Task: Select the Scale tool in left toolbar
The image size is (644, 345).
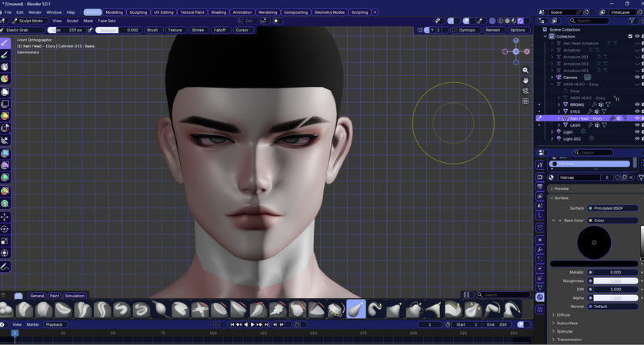Action: (5, 241)
